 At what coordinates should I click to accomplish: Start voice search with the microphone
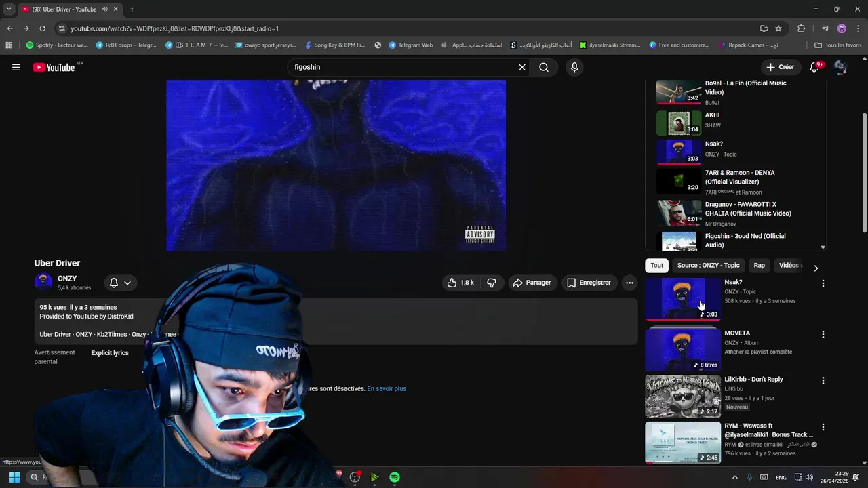574,67
